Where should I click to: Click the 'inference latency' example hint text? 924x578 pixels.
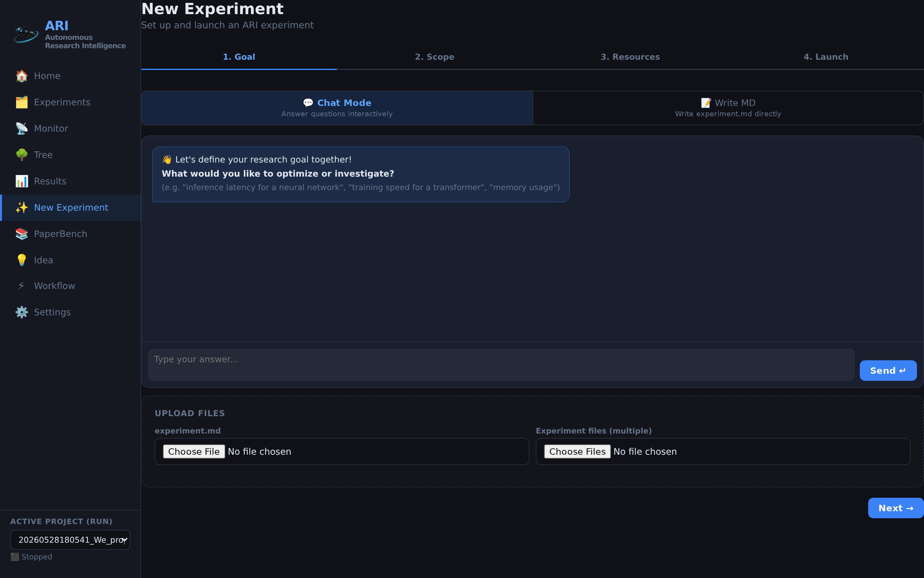click(x=361, y=187)
